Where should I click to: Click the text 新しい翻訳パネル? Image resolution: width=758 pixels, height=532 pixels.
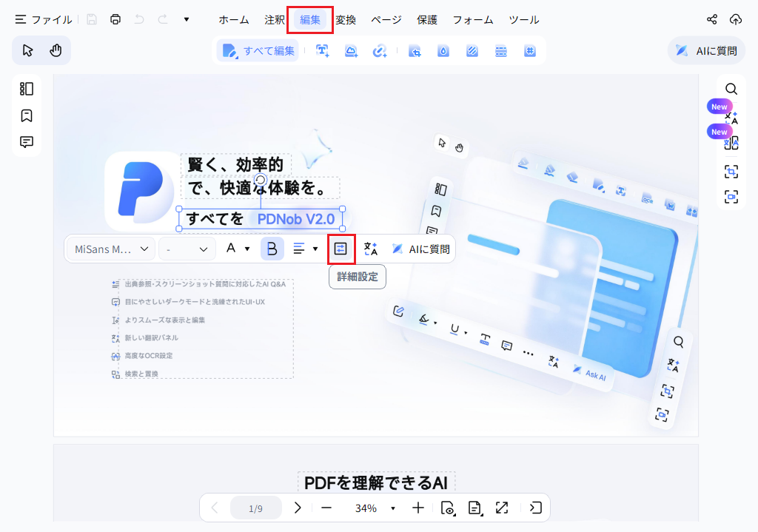coord(152,337)
